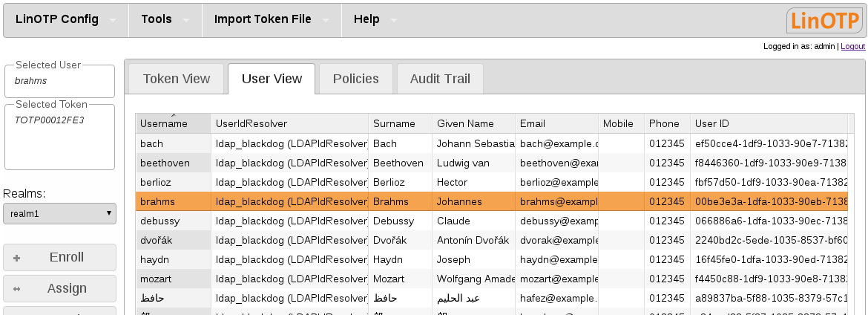The height and width of the screenshot is (315, 868).
Task: Click the plus icon on Enroll button
Action: coord(16,258)
